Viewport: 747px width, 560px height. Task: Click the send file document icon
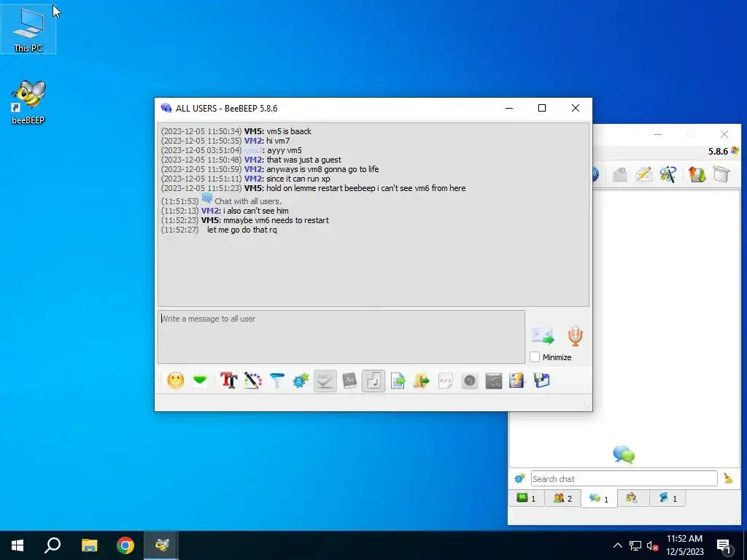398,381
